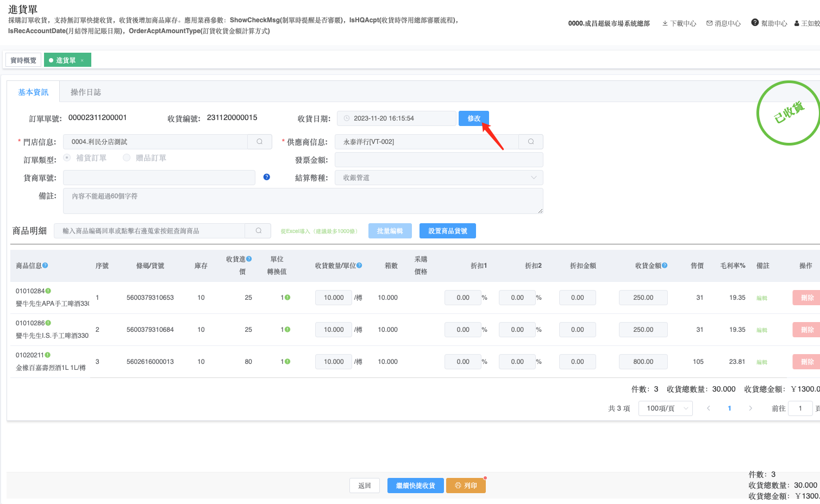
Task: Click search icon in 供應商信息 field
Action: click(531, 142)
